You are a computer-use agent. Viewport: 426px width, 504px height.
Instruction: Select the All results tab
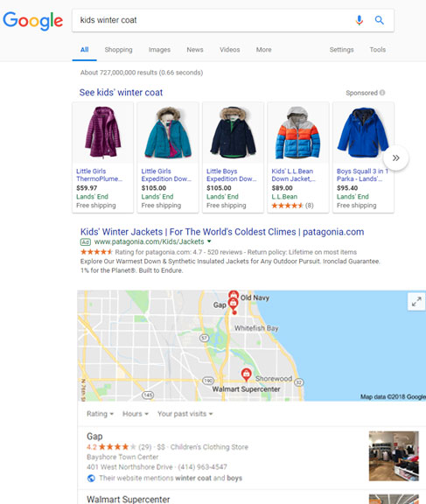[x=85, y=50]
